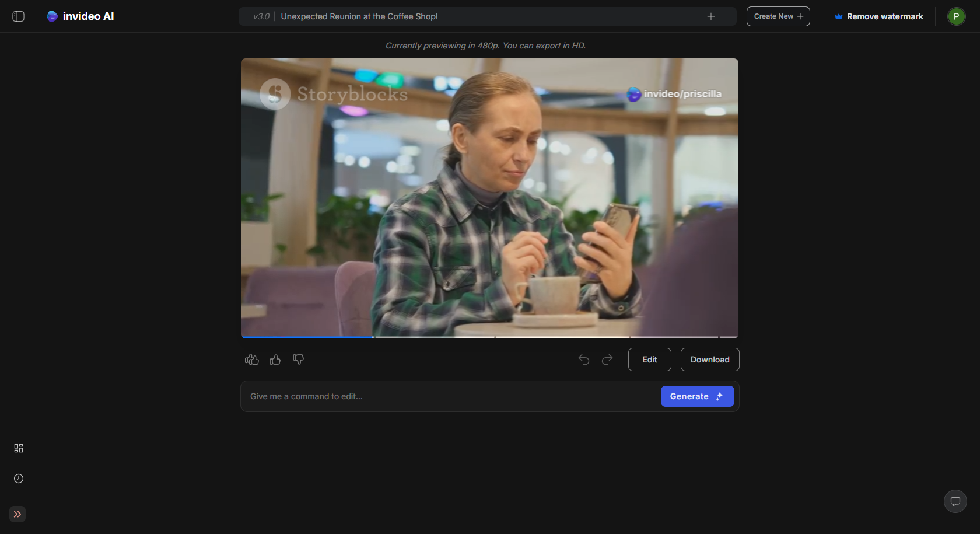Redo the last change
980x534 pixels.
607,360
